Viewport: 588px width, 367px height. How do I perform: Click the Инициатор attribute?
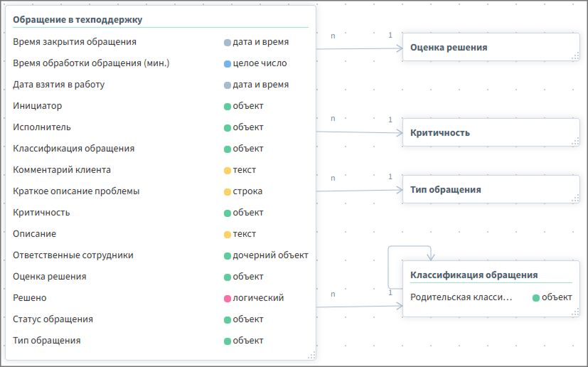38,106
